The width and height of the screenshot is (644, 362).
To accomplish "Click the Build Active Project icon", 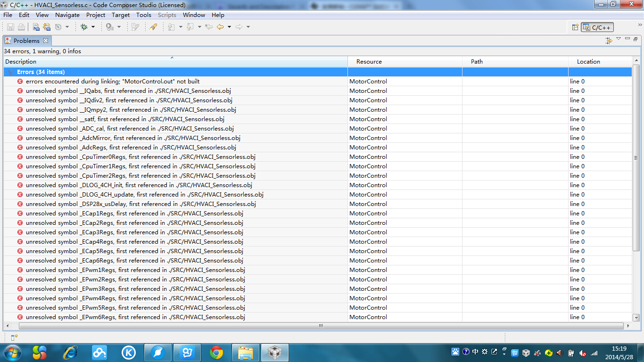I will point(36,27).
